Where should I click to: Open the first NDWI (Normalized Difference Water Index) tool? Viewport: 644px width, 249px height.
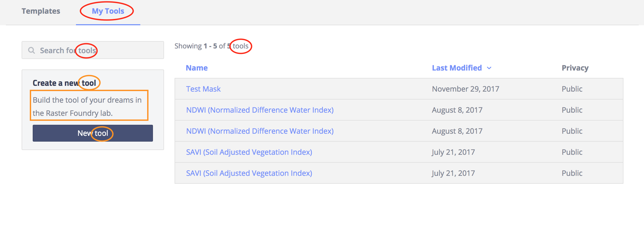coord(259,110)
